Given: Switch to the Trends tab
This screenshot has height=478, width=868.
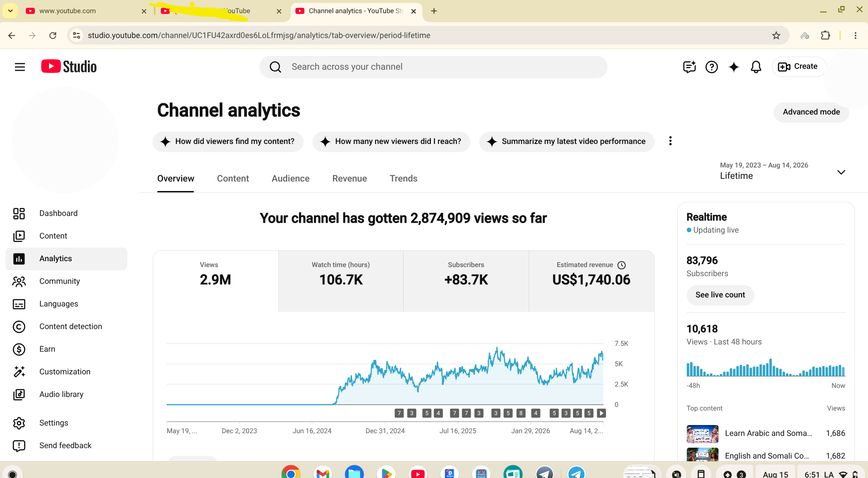Looking at the screenshot, I should pos(403,179).
